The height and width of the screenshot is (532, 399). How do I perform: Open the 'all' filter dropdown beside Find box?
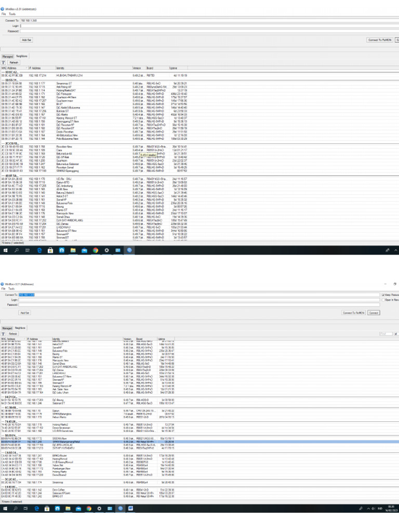(x=396, y=334)
